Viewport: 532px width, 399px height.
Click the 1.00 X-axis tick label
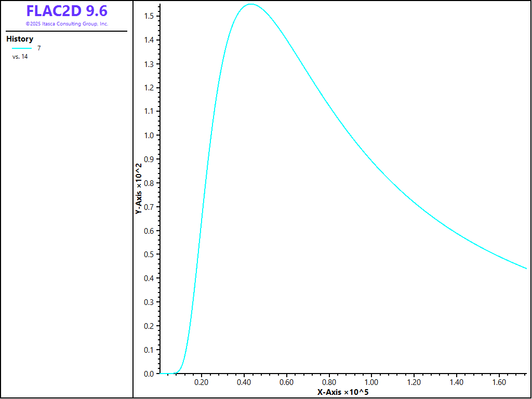tap(371, 382)
